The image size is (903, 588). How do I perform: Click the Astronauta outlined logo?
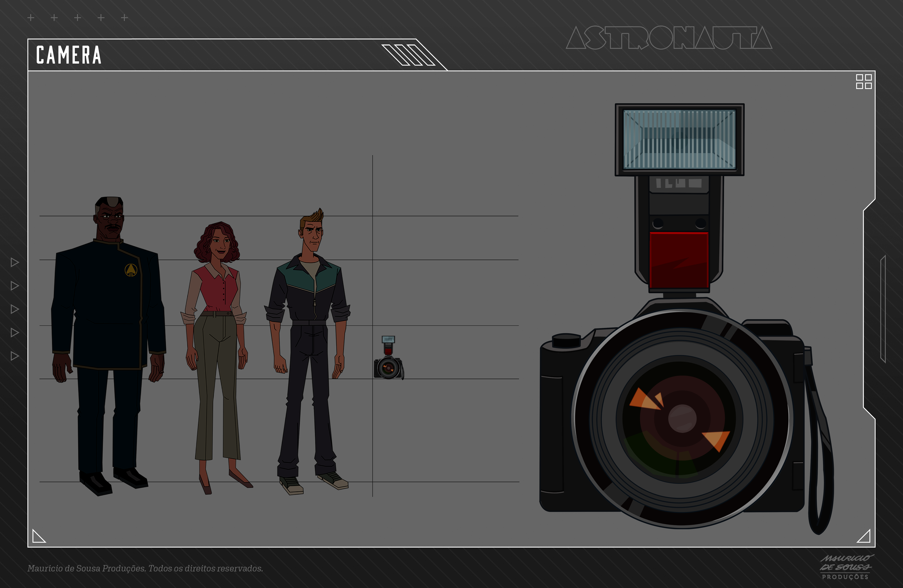tap(669, 38)
